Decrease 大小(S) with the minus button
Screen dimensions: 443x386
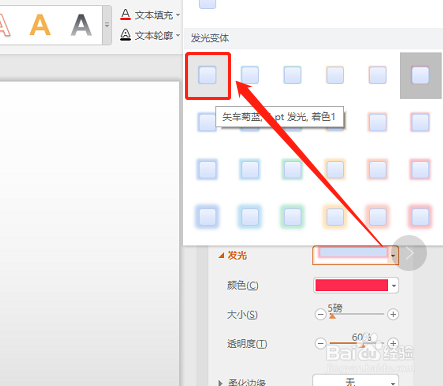tap(320, 314)
